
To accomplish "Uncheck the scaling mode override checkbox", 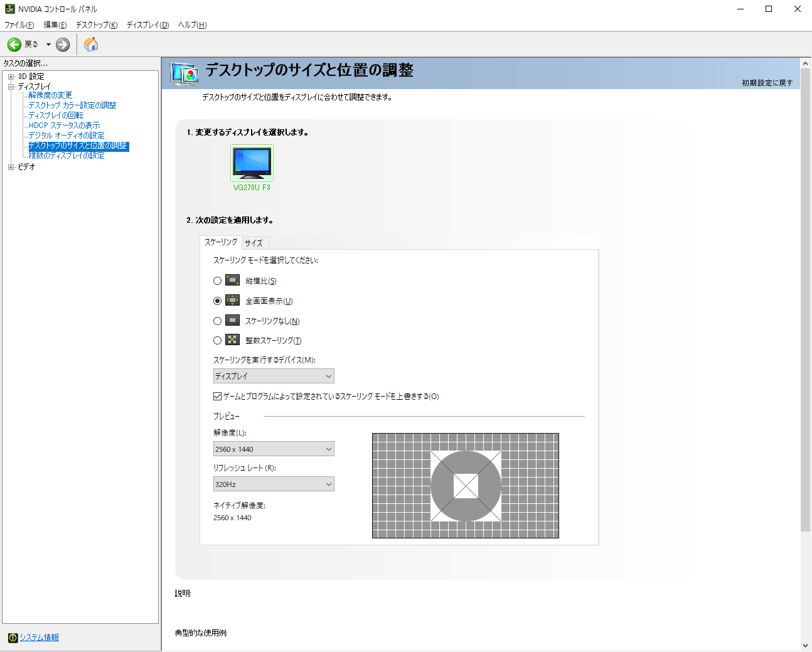I will (217, 397).
